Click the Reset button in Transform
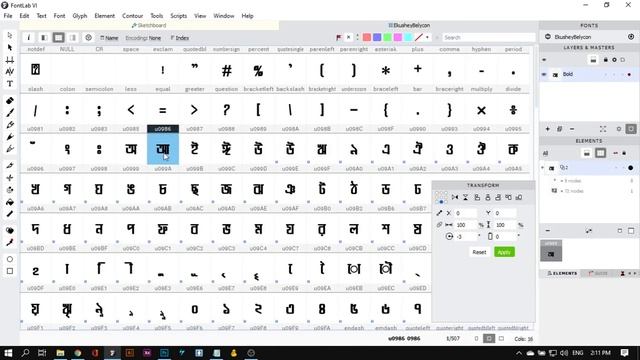This screenshot has width=640, height=360. [479, 252]
